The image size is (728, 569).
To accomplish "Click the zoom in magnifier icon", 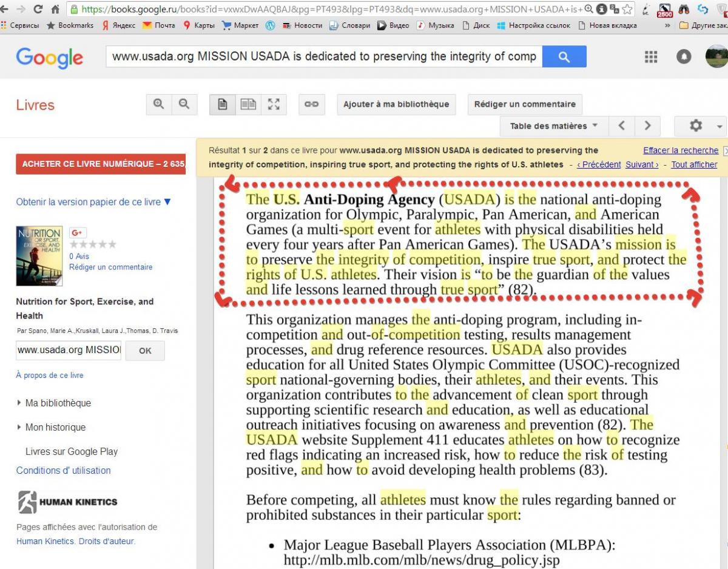I will click(x=159, y=104).
